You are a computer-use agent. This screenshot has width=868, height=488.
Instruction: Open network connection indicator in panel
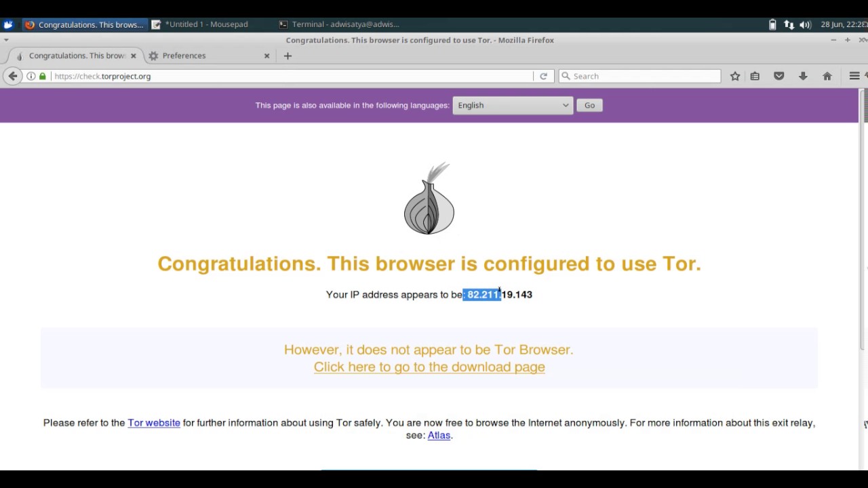[x=789, y=24]
